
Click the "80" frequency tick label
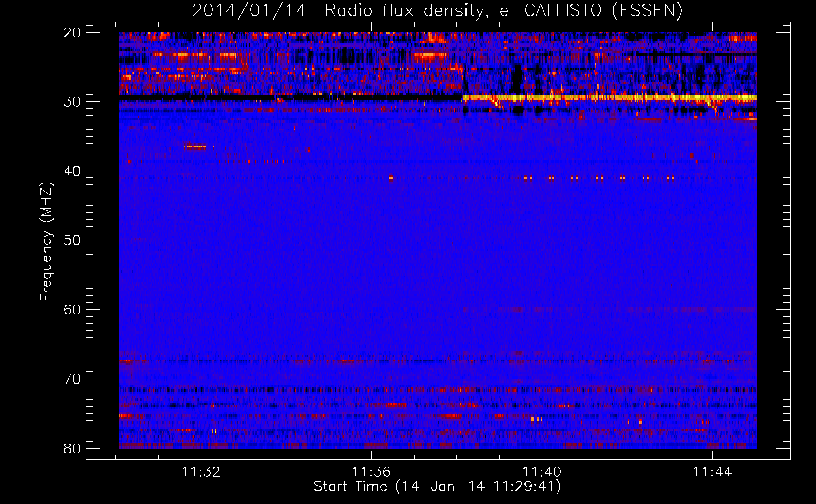(72, 448)
